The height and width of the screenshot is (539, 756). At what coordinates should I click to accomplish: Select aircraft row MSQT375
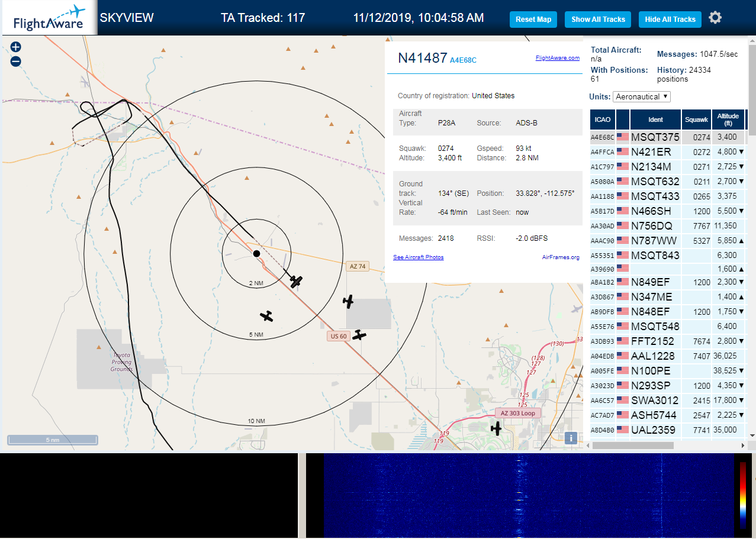668,137
